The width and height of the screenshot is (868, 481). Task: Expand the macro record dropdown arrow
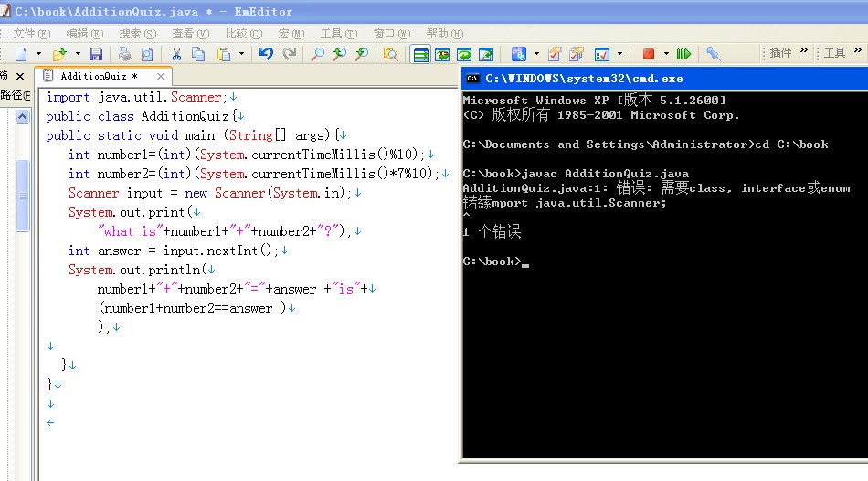point(666,54)
